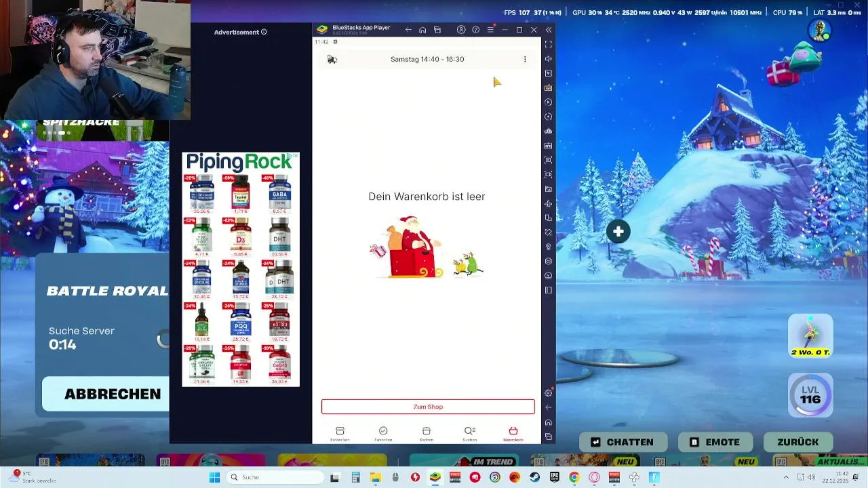The height and width of the screenshot is (488, 868).
Task: Collapse BlueStacks sidebar with double chevron
Action: pyautogui.click(x=549, y=30)
